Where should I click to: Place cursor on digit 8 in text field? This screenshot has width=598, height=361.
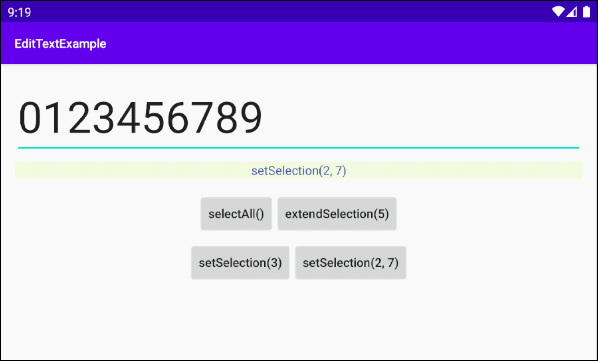click(x=227, y=118)
